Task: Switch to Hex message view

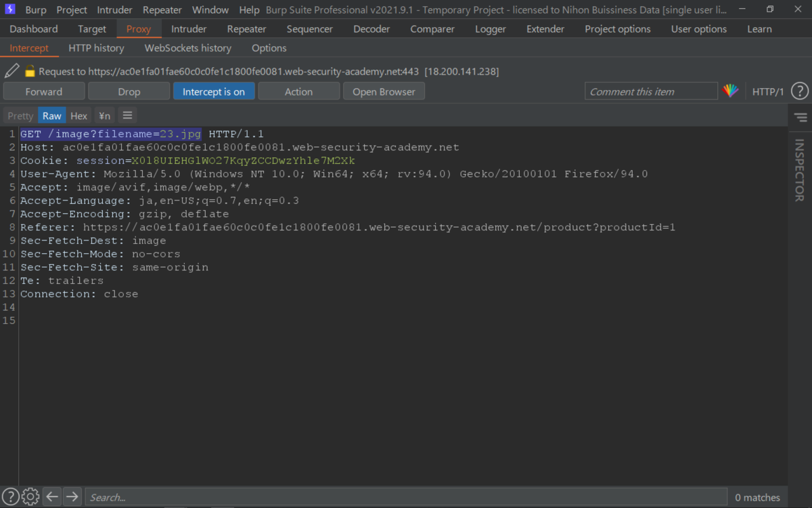Action: tap(79, 116)
